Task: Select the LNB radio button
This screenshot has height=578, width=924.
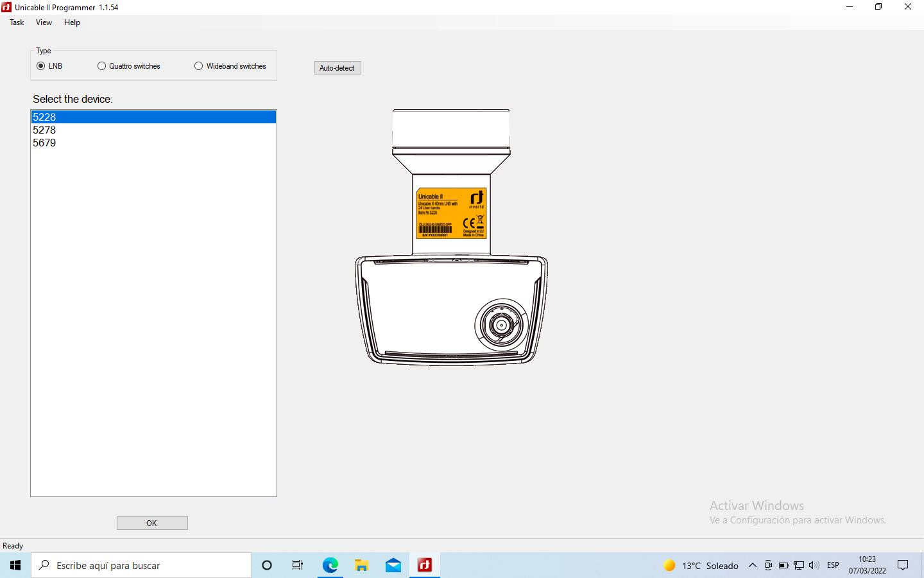Action: [41, 66]
